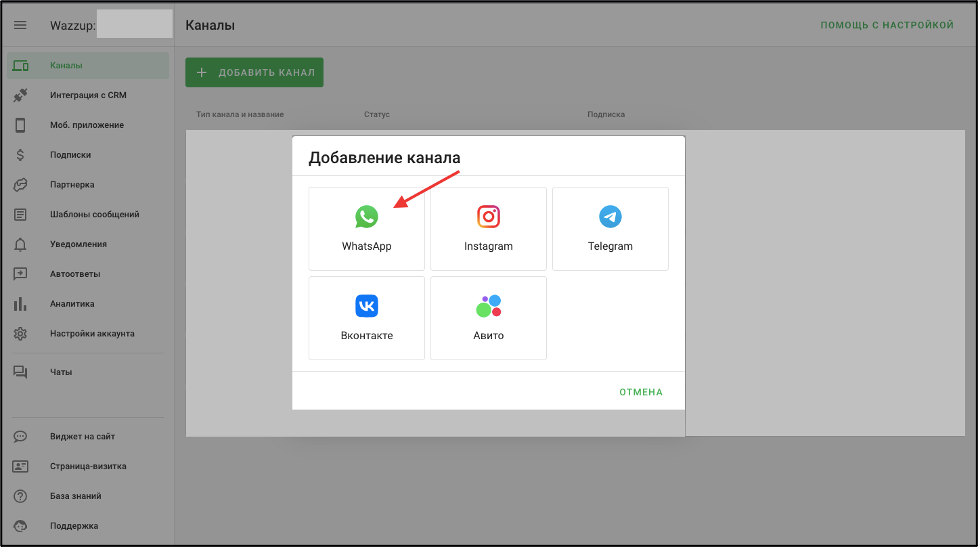This screenshot has width=979, height=547.
Task: Choose the Telegram channel label
Action: click(x=610, y=246)
